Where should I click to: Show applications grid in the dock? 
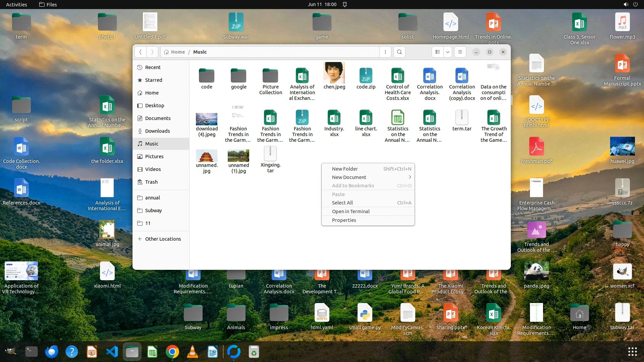[632, 352]
